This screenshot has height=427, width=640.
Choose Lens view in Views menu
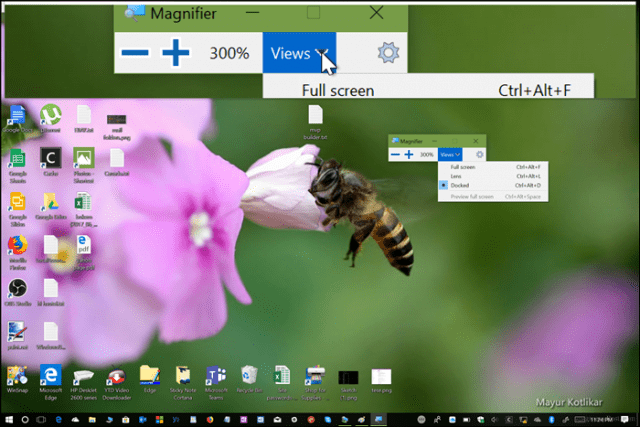[x=493, y=176]
